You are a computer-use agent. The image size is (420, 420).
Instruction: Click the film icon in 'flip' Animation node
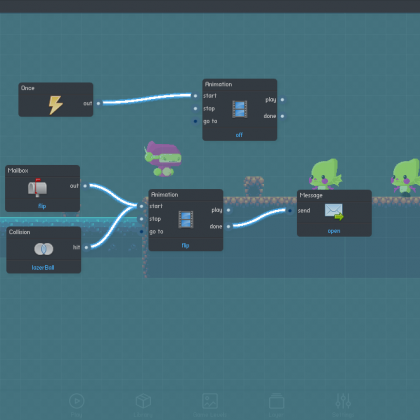pos(186,220)
